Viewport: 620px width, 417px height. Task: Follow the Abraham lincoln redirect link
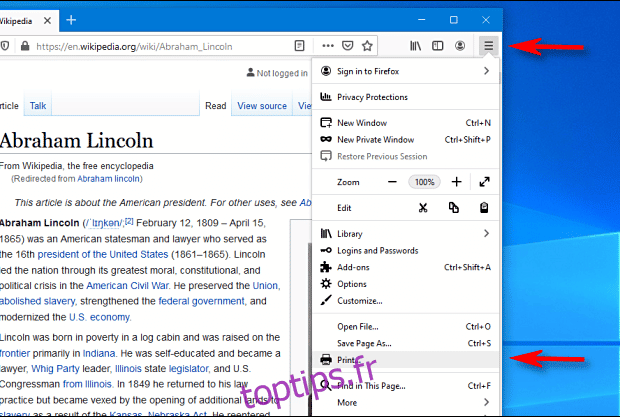click(108, 179)
